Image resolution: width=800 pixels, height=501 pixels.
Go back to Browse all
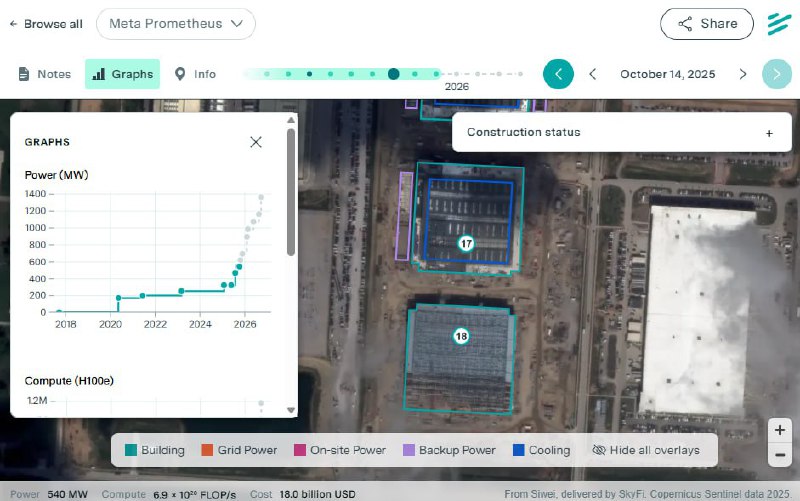[x=46, y=24]
